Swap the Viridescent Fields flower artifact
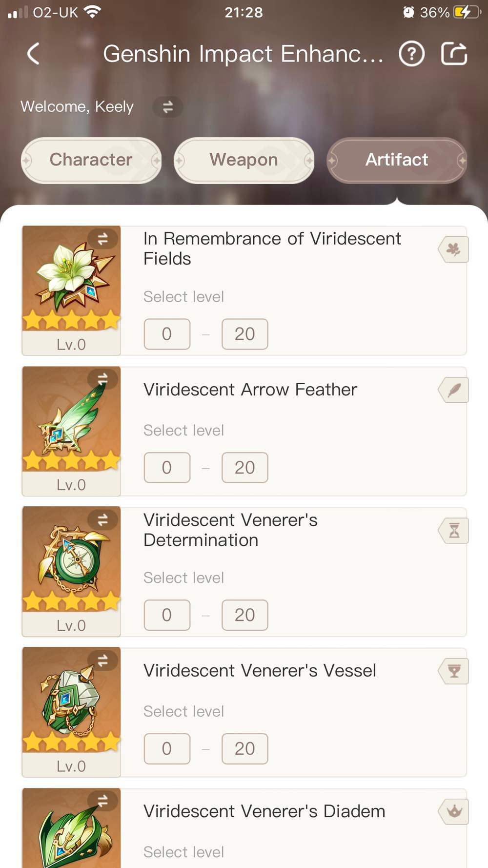This screenshot has width=488, height=868. coord(102,239)
